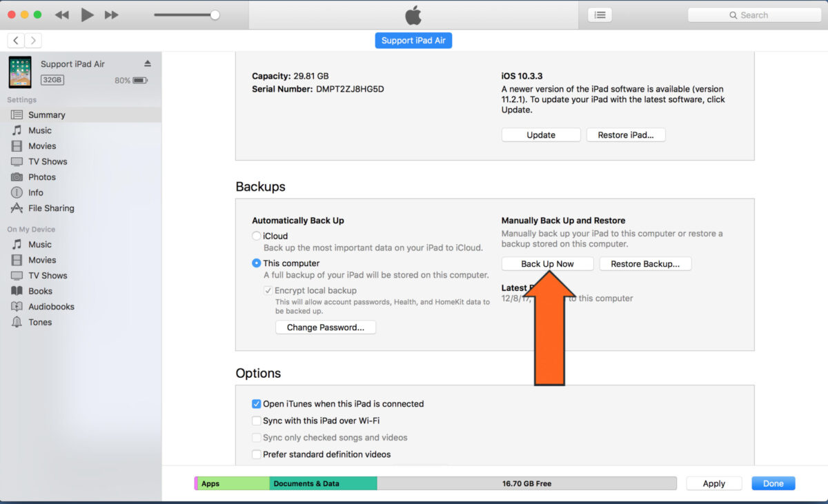The width and height of the screenshot is (828, 504).
Task: Click the Update button
Action: tap(541, 134)
